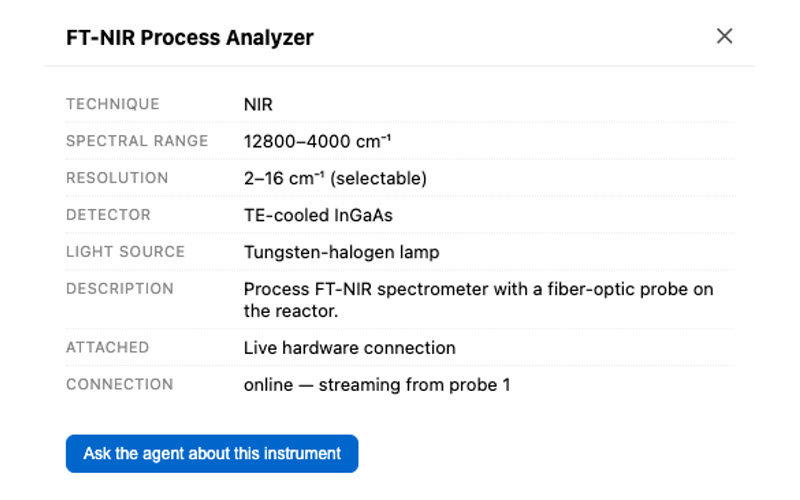Click the RESOLUTION label
800x500 pixels.
tap(117, 178)
